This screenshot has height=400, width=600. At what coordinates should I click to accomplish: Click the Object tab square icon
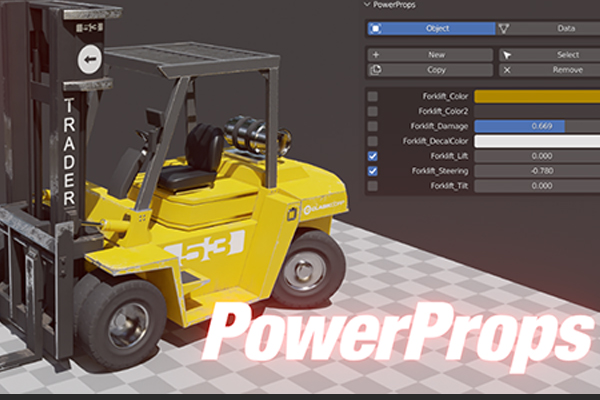coord(376,28)
